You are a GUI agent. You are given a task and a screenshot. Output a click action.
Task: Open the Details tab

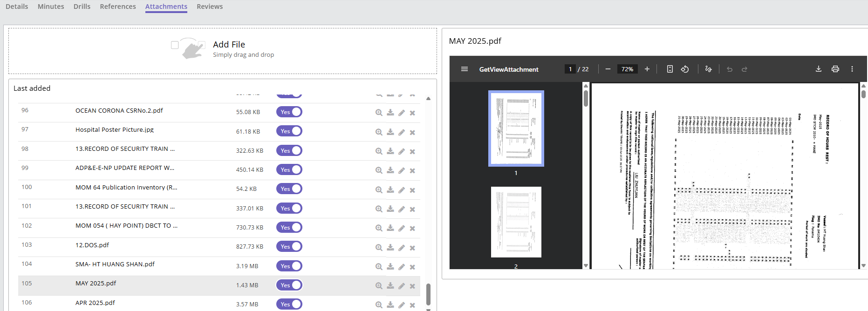click(x=17, y=7)
